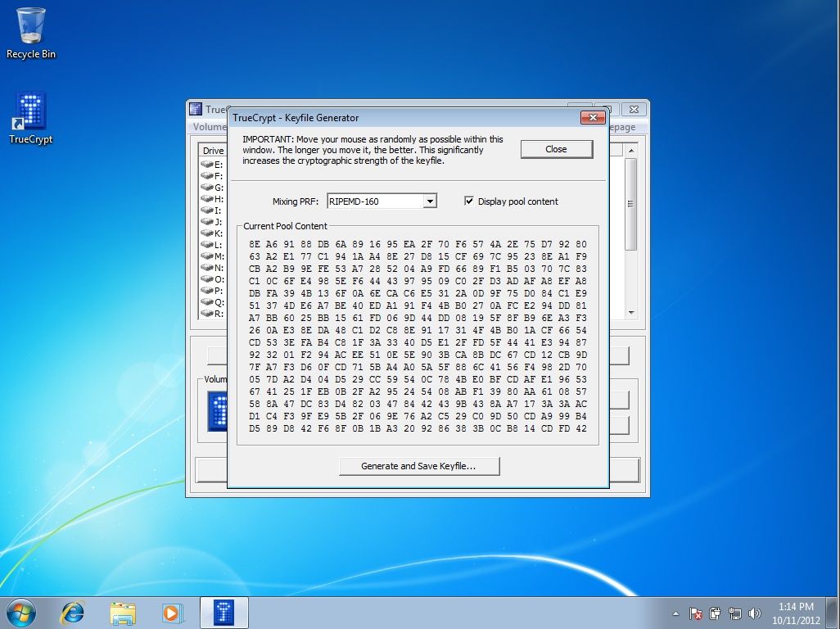Select drive L: in the drive list

(213, 245)
